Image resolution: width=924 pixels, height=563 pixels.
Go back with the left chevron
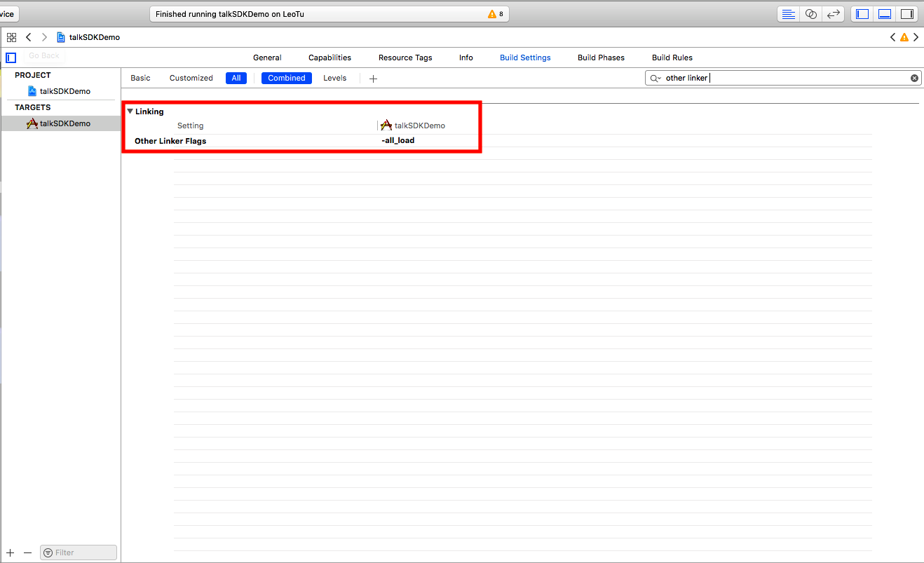29,37
